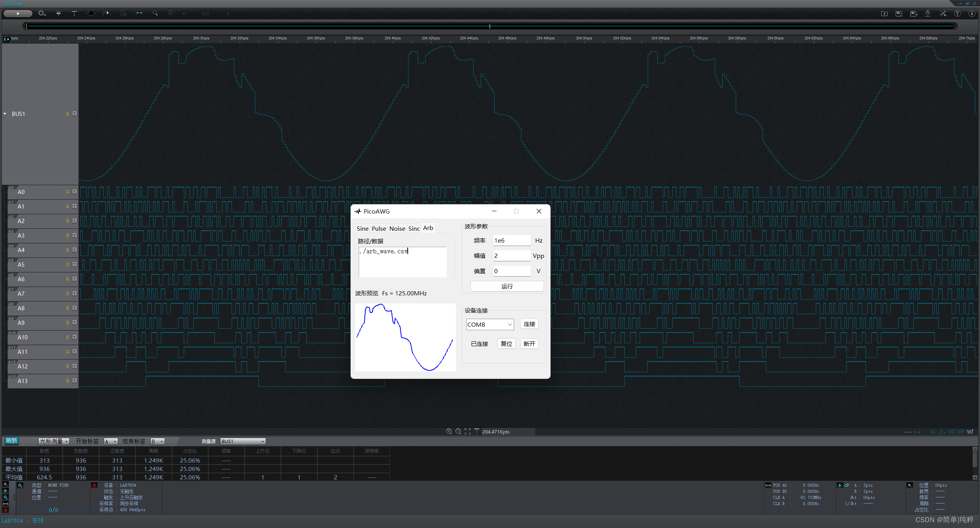980x528 pixels.
Task: Toggle the T marker on channel A7
Action: 75,293
